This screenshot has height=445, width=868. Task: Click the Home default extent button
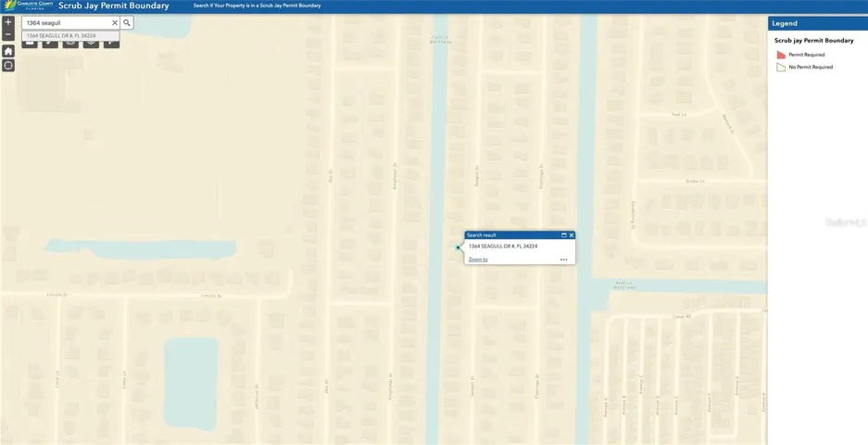[x=8, y=51]
